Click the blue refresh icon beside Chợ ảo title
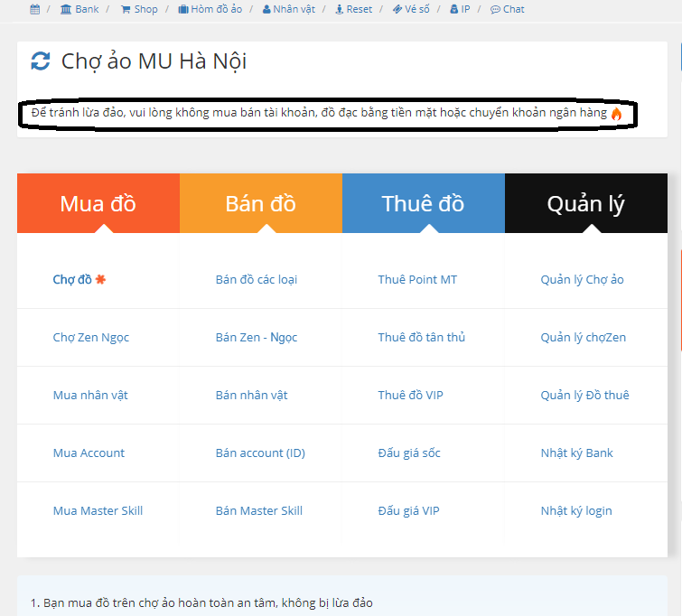The height and width of the screenshot is (616, 682). click(x=41, y=61)
